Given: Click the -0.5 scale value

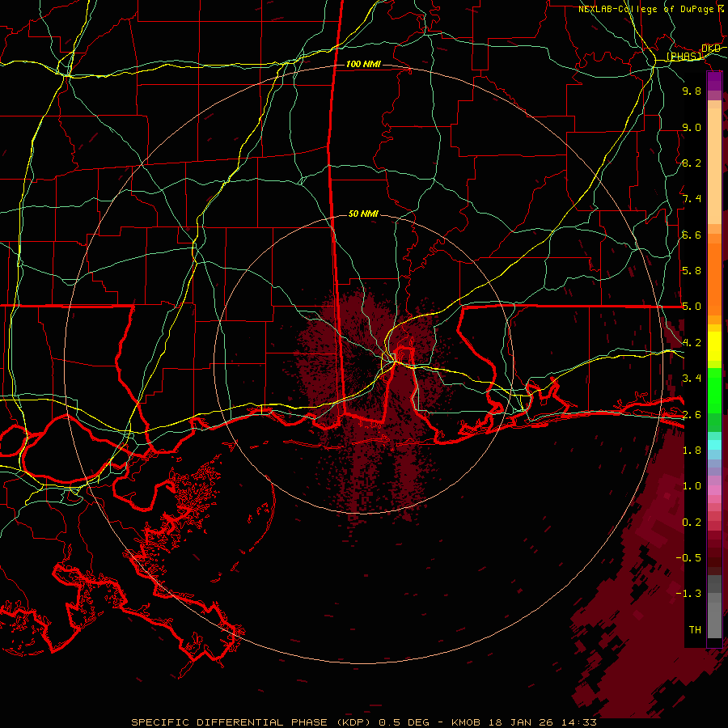Looking at the screenshot, I should (x=688, y=558).
